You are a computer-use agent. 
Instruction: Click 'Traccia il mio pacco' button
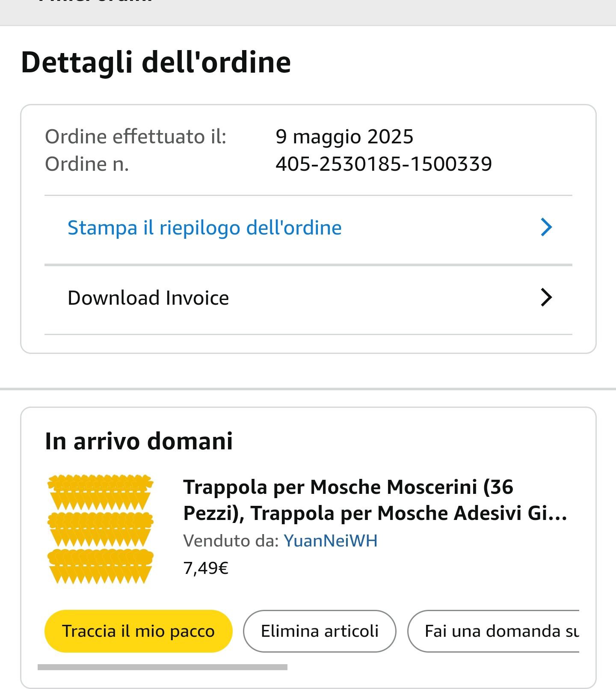tap(138, 631)
